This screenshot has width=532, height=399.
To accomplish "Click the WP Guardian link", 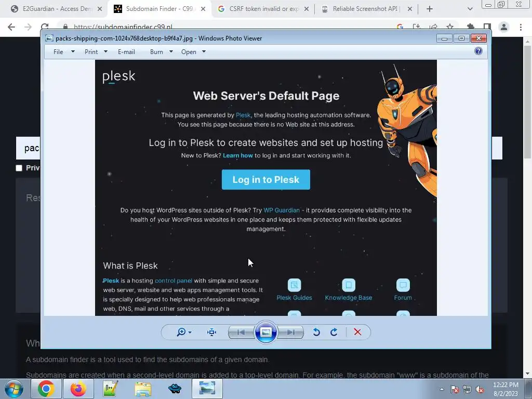I will point(282,210).
